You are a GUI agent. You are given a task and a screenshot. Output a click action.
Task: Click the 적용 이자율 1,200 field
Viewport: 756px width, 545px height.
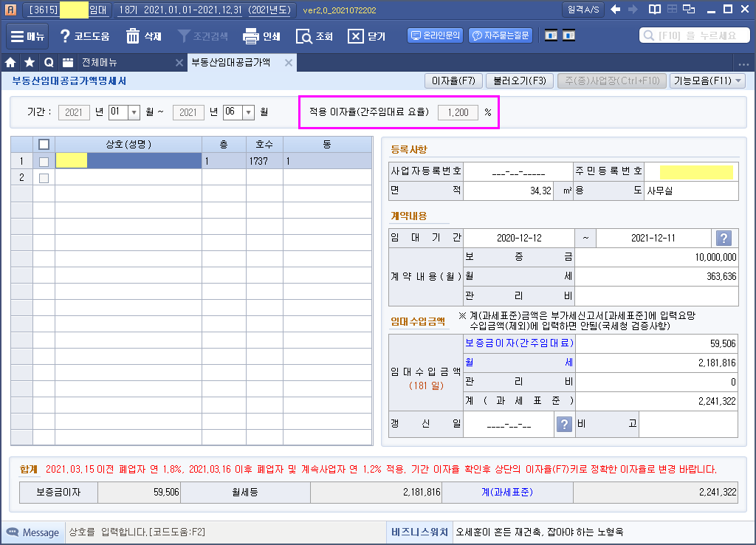pyautogui.click(x=458, y=112)
